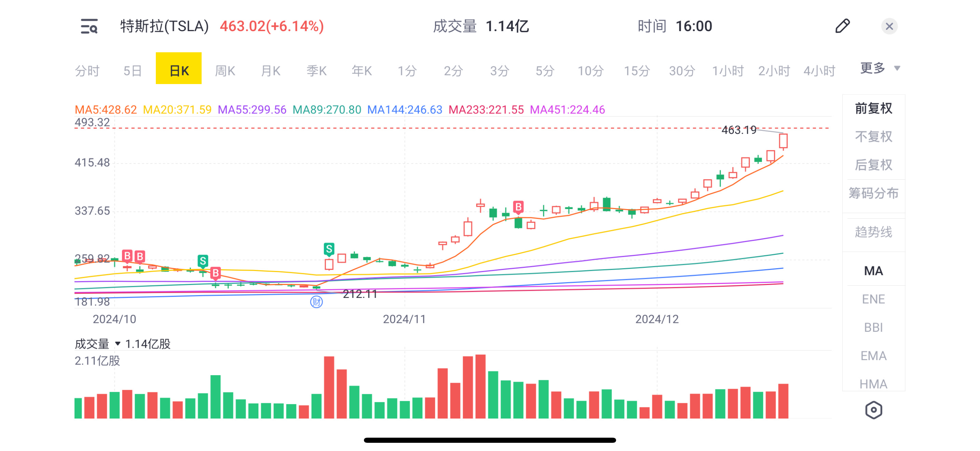Select the EMA indicator
The width and height of the screenshot is (980, 451).
pos(873,356)
